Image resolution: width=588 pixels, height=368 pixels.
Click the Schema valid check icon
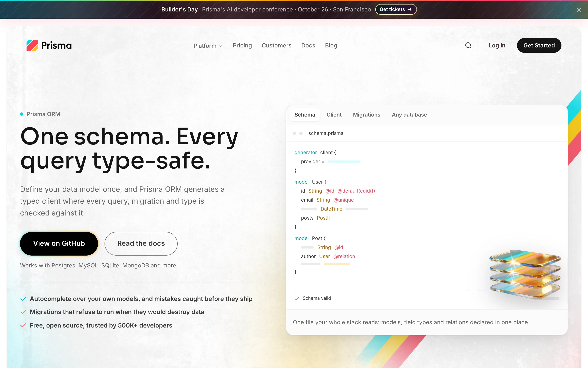pos(297,298)
